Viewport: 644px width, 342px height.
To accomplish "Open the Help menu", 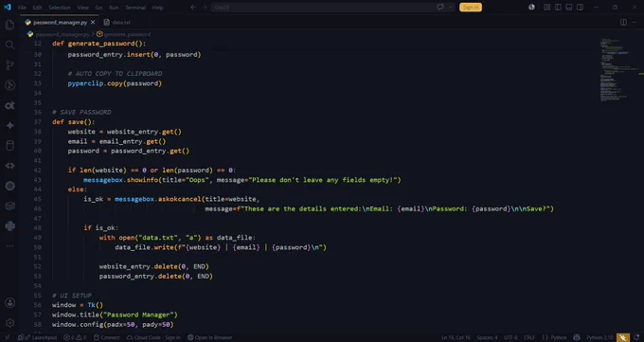I will click(158, 8).
